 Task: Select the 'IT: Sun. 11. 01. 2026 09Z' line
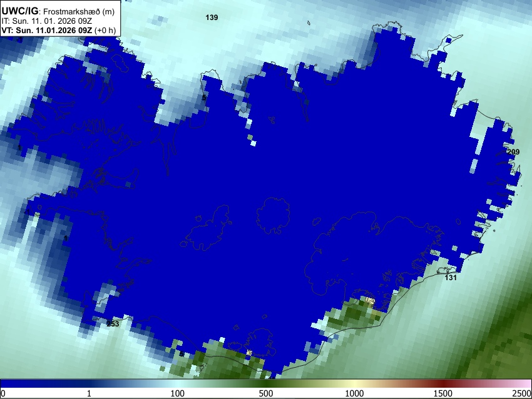(46, 21)
